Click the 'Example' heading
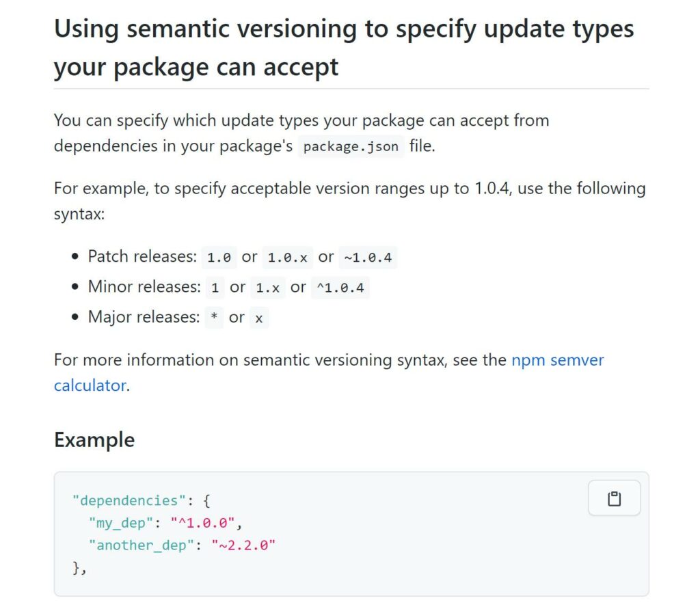Screen dimensions: 700x611 point(94,439)
